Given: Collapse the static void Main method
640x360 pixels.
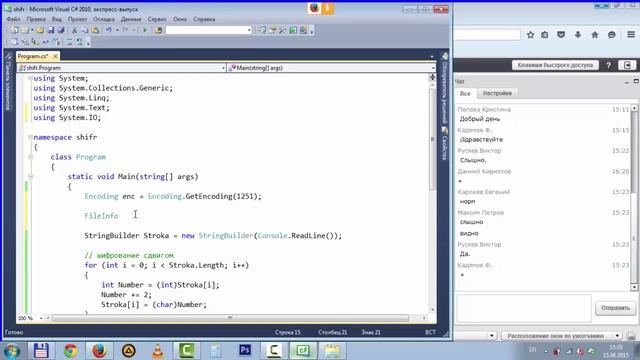Looking at the screenshot, I should coord(30,176).
